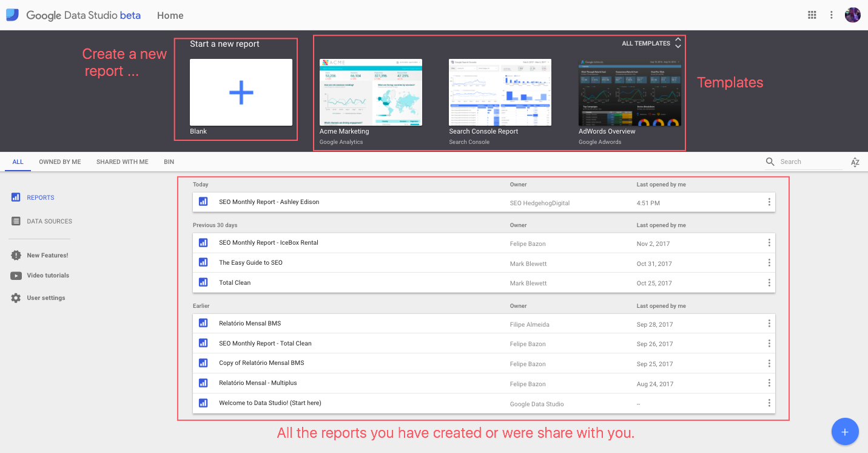Open the Search Console Report template thumbnail
Image resolution: width=868 pixels, height=453 pixels.
pyautogui.click(x=500, y=92)
